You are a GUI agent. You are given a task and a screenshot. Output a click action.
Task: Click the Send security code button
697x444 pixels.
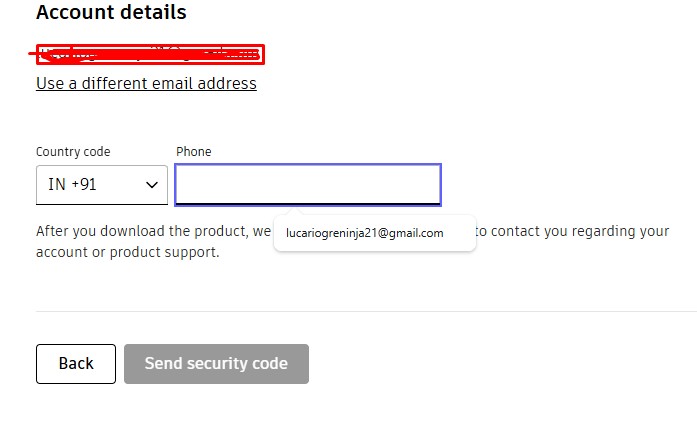pos(216,364)
